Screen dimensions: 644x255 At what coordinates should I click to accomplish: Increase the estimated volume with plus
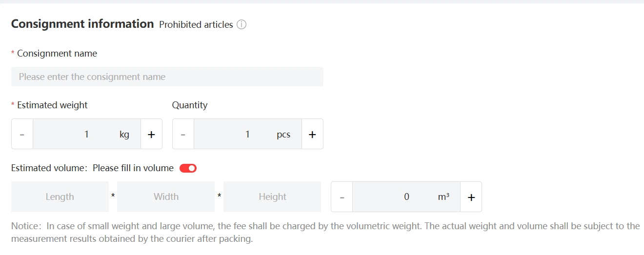coord(471,197)
